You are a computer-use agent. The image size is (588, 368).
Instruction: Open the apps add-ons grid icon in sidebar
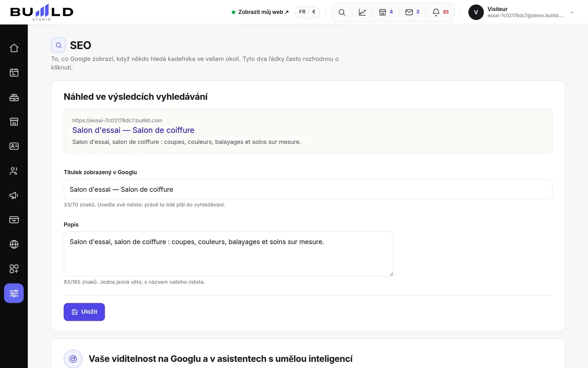point(14,269)
